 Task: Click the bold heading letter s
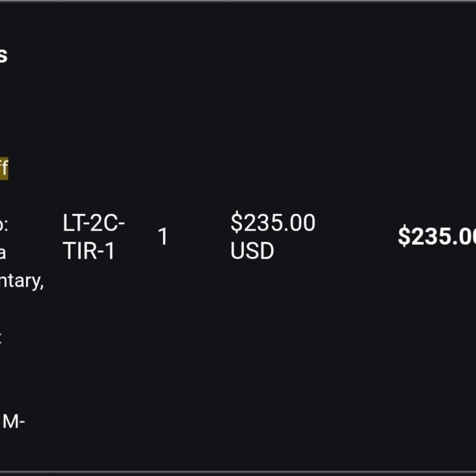[x=3, y=55]
